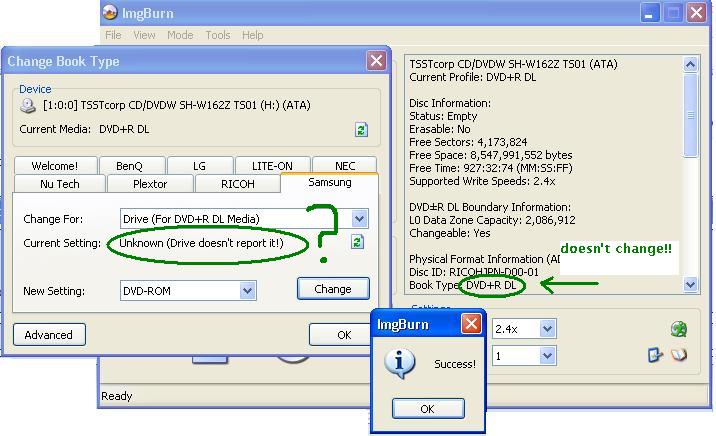Click the information icon in Success dialog
This screenshot has height=436, width=716.
pos(399,363)
